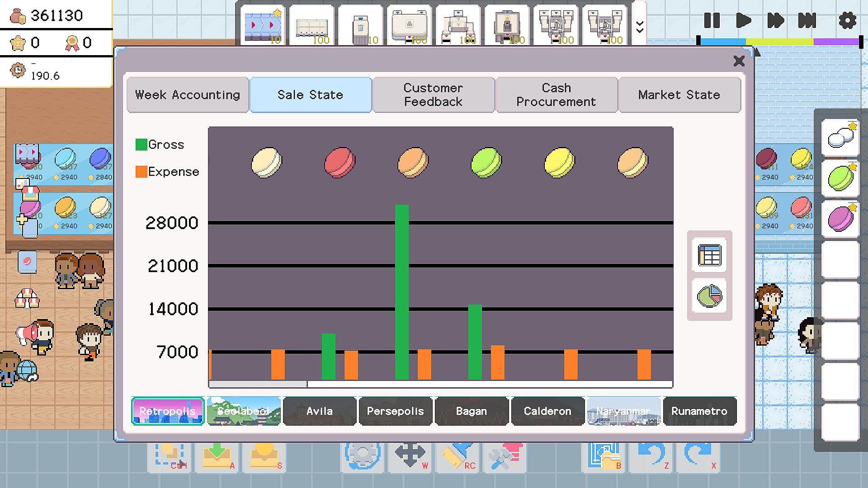Expand the build items chevron dropdown
The height and width of the screenshot is (488, 868).
click(639, 26)
